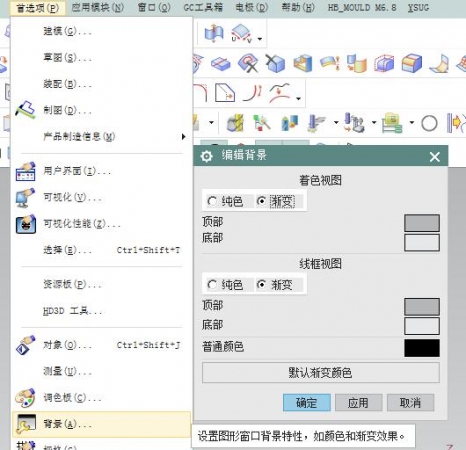Click the hollow shell box icon

303,63
